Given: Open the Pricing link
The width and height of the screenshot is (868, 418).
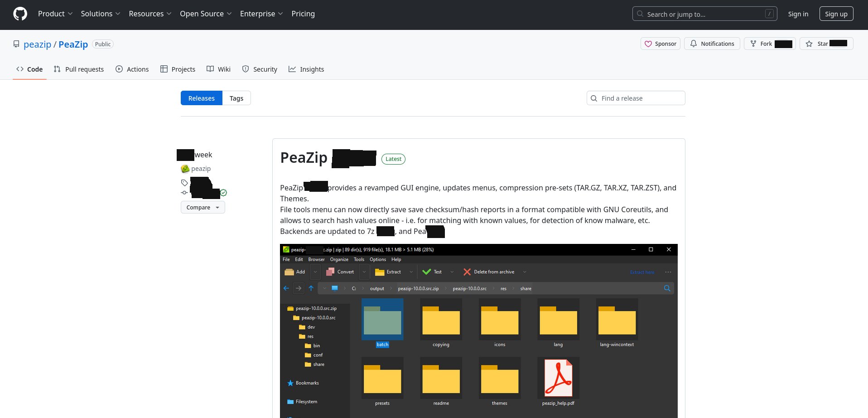Looking at the screenshot, I should (x=303, y=14).
